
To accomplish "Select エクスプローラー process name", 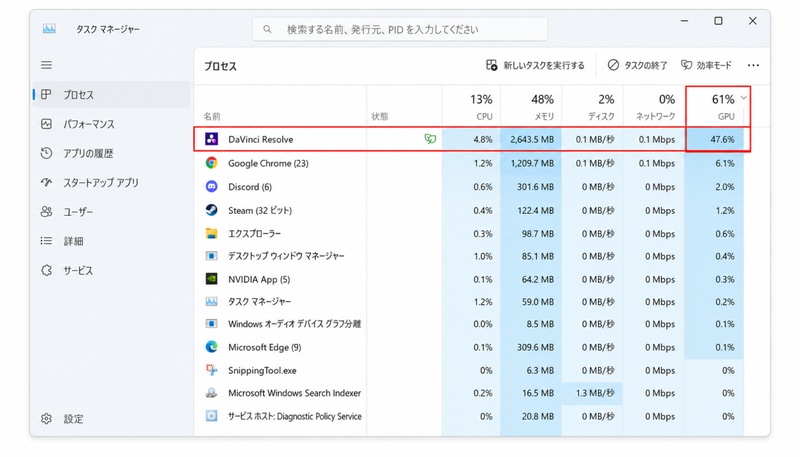I will tap(254, 234).
